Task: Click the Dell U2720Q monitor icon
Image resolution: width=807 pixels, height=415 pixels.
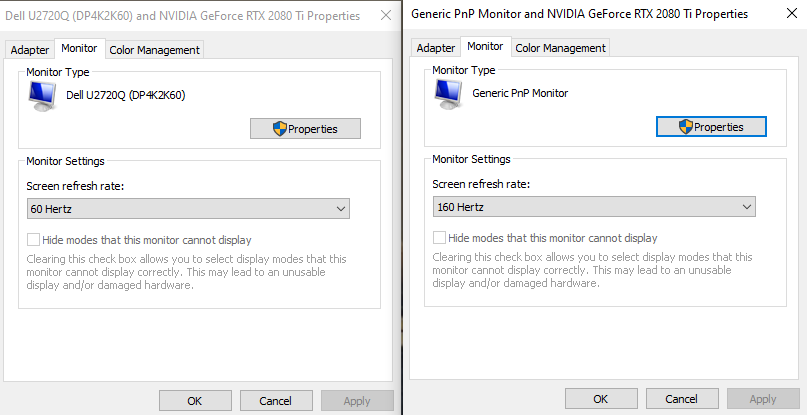Action: point(42,95)
